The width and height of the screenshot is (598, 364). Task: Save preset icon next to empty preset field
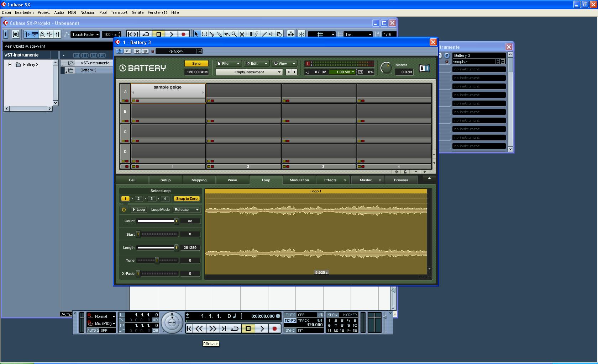pos(200,51)
